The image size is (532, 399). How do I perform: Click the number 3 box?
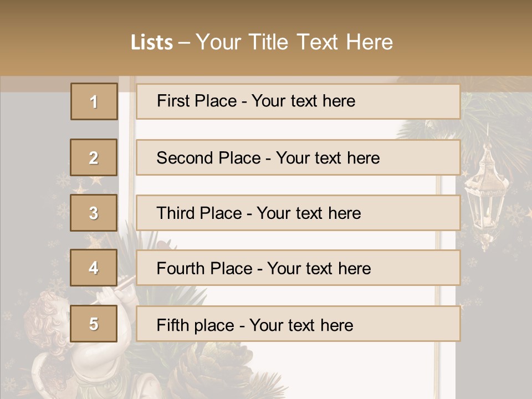(x=94, y=213)
